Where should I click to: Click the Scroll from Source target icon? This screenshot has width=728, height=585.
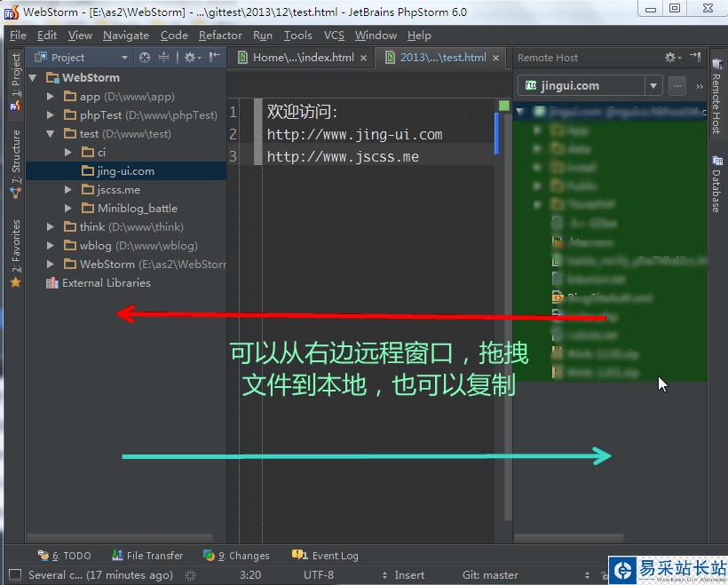(145, 58)
